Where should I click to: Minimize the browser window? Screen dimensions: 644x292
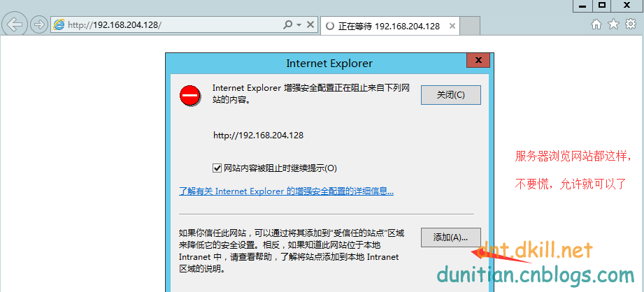pos(582,6)
